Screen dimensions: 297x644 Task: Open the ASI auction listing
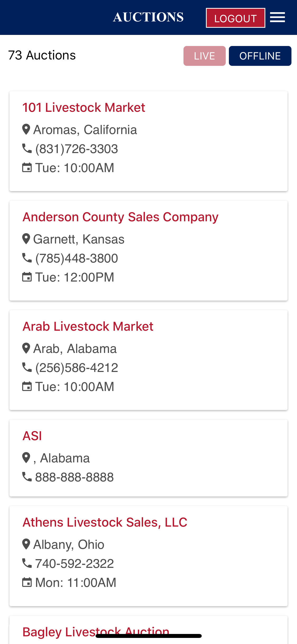(x=32, y=436)
